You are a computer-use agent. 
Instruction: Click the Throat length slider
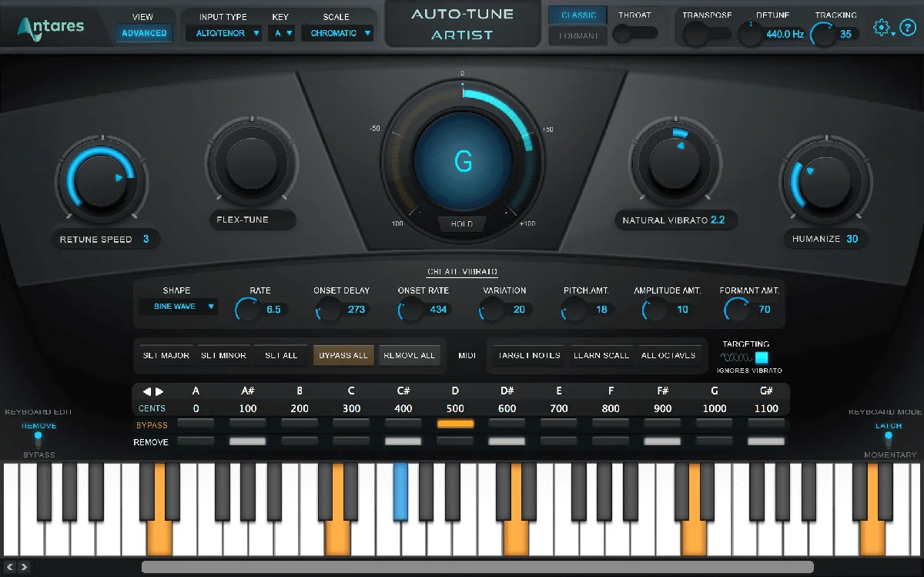636,32
